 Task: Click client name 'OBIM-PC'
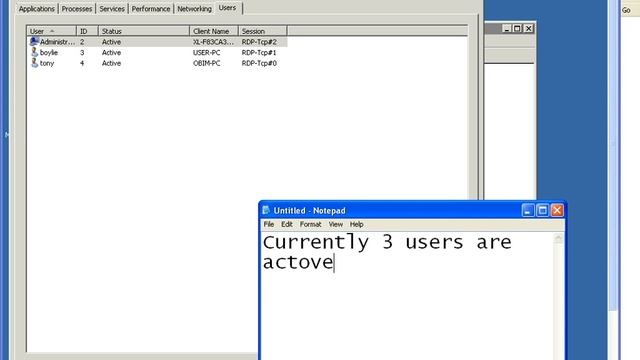click(207, 63)
